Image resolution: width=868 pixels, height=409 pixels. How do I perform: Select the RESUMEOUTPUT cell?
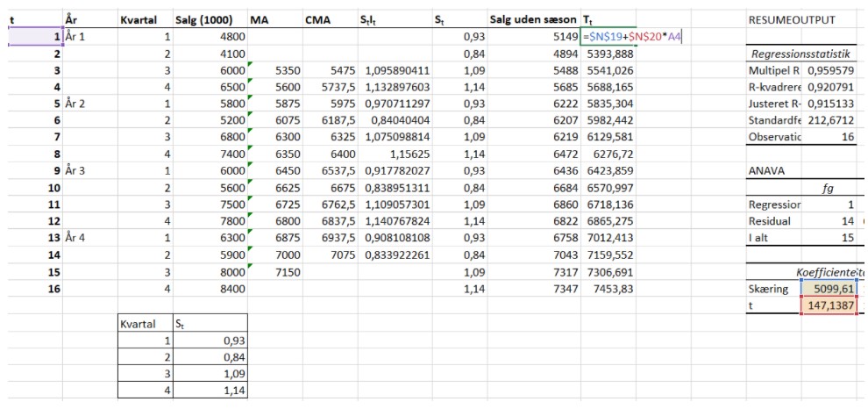[x=791, y=20]
